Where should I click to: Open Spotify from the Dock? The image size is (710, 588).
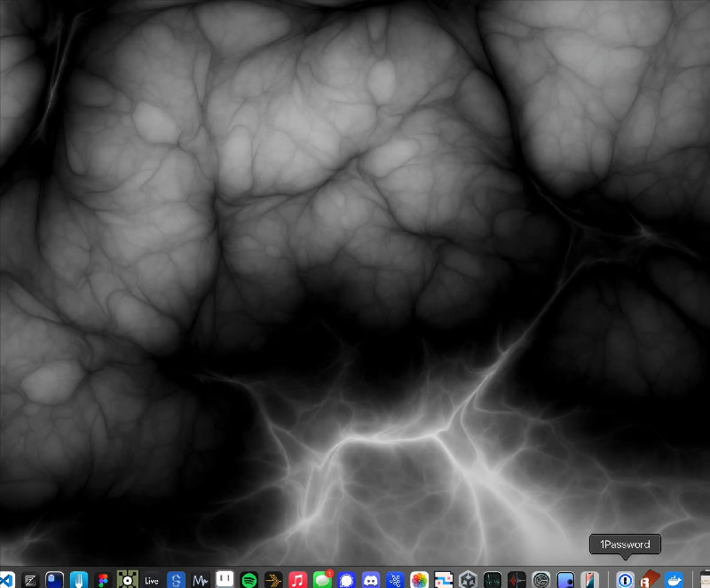point(248,579)
